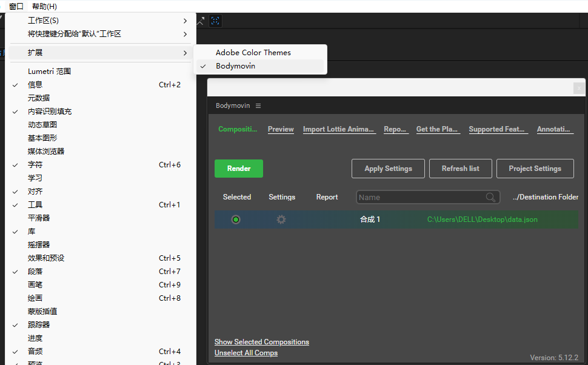Expand the 扩展 submenu
588x365 pixels.
[x=101, y=53]
